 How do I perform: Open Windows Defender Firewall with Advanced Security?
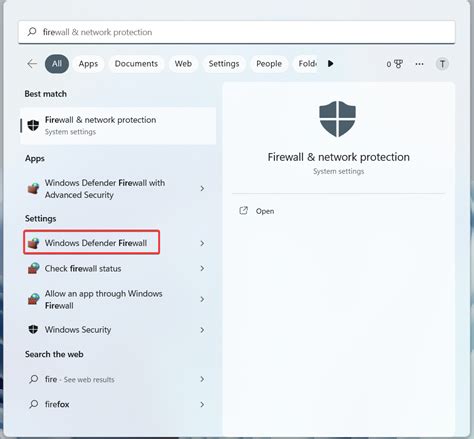[118, 189]
